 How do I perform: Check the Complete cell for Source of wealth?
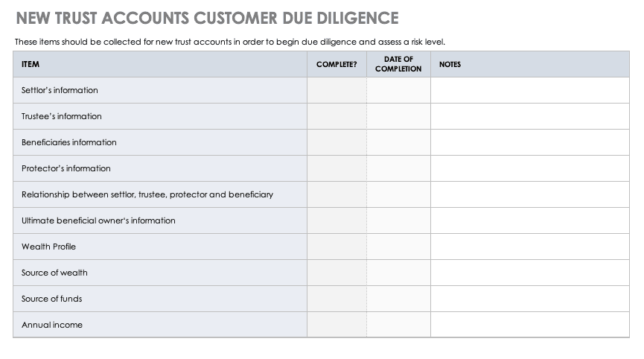coord(337,273)
